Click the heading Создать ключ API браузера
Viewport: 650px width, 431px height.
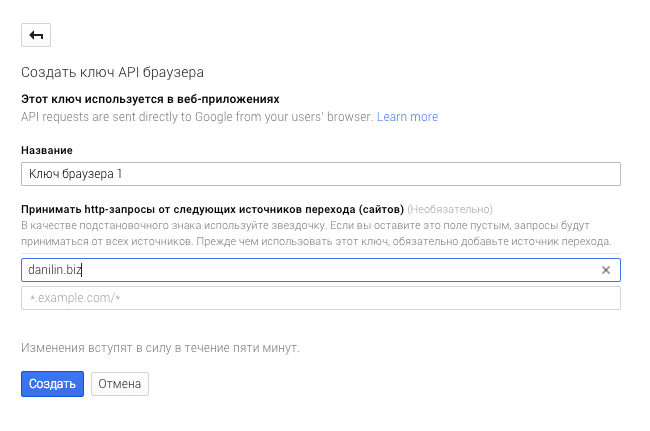pyautogui.click(x=112, y=72)
